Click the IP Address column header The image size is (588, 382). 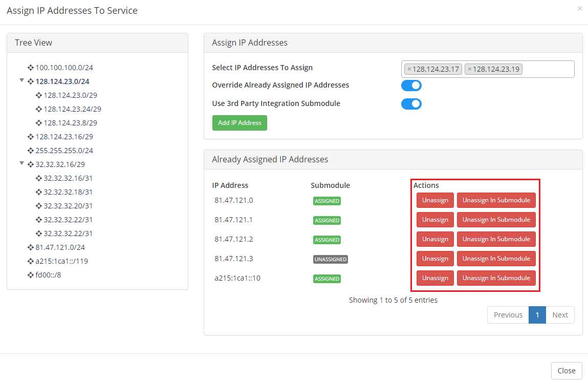[230, 185]
